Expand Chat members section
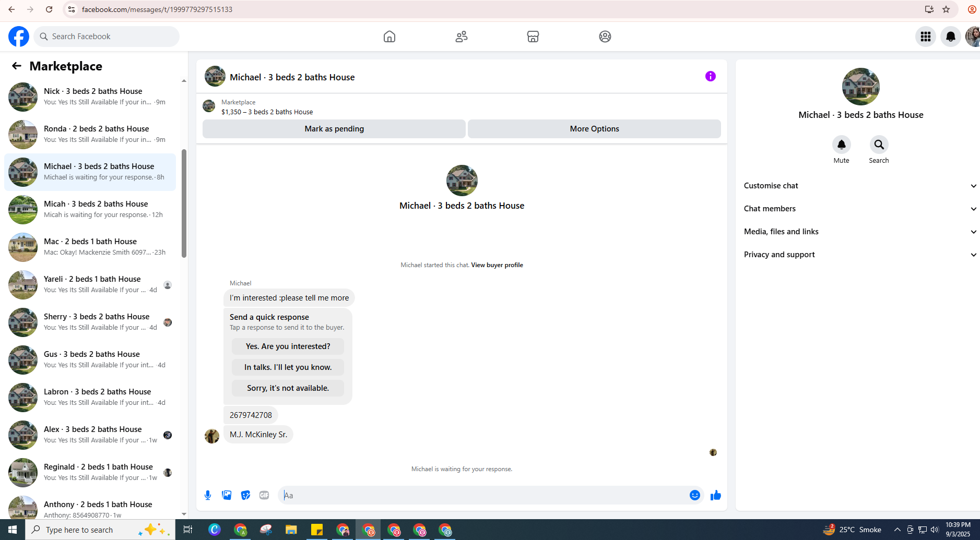Screen dimensions: 980x540 (860, 209)
